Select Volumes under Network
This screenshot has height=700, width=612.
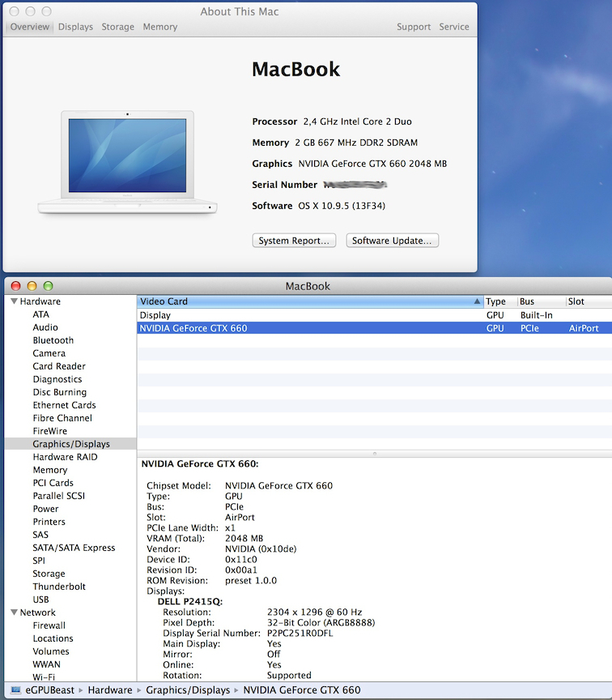[51, 651]
